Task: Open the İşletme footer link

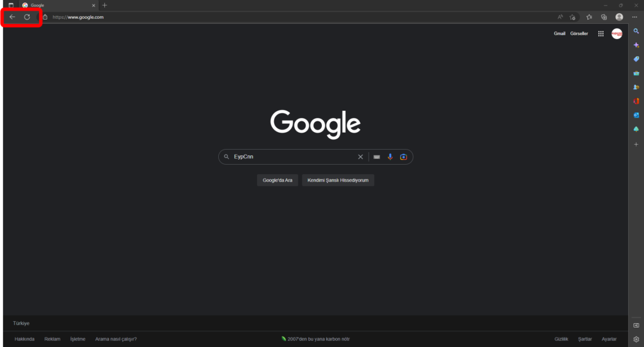Action: [x=77, y=339]
